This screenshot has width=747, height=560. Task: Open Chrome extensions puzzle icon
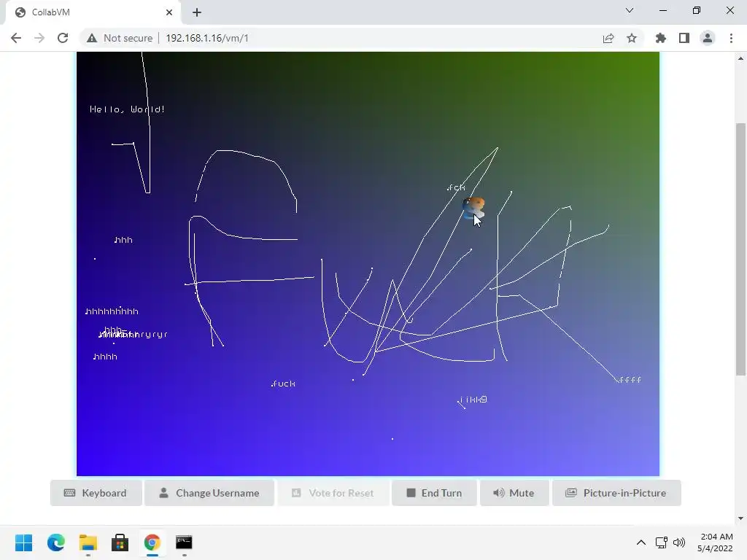point(661,38)
